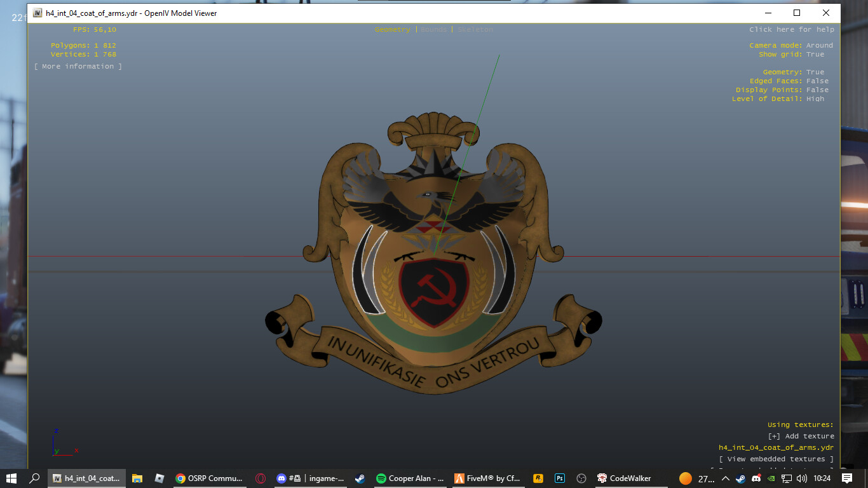Open the network status tray icon
Viewport: 868px width, 488px height.
[x=787, y=478]
